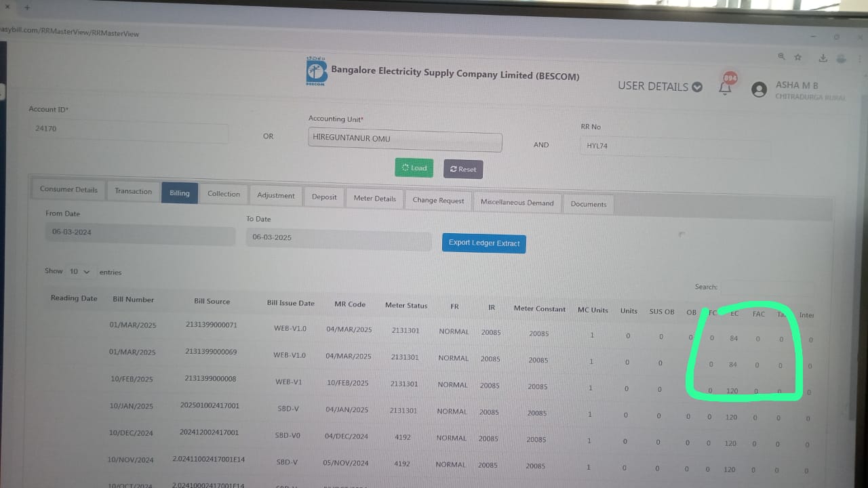Open the Deposit tab

click(x=324, y=197)
